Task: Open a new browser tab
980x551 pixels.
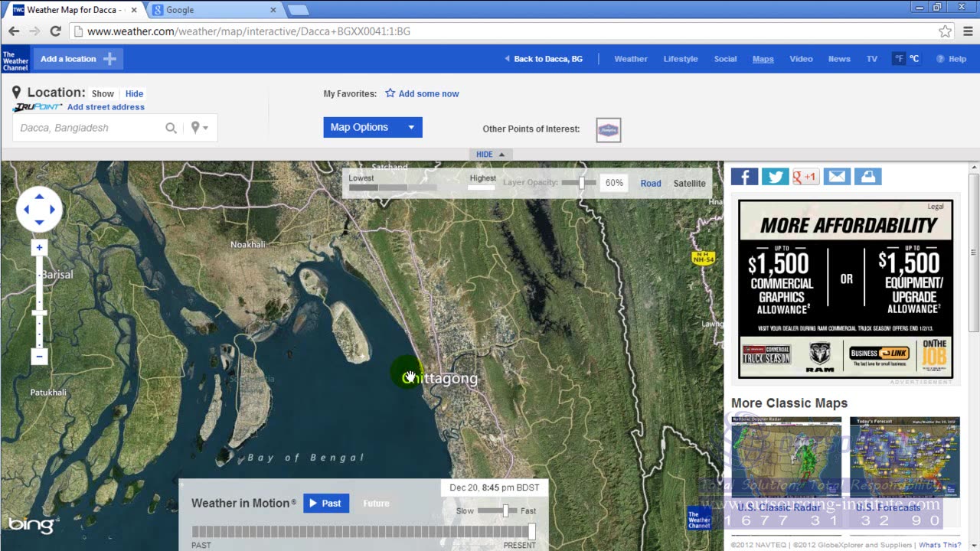Action: [298, 10]
